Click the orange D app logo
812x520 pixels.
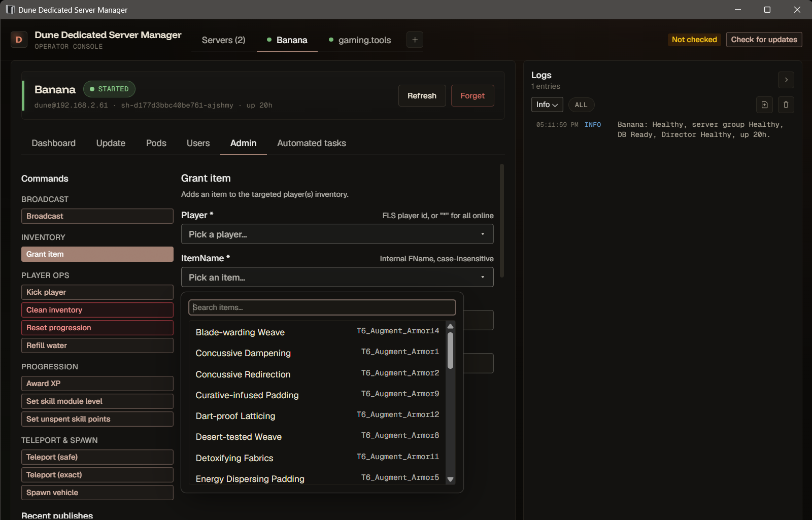pyautogui.click(x=19, y=40)
